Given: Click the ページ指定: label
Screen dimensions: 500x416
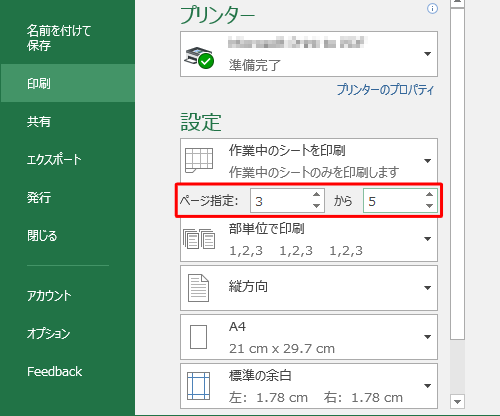Looking at the screenshot, I should [x=209, y=201].
